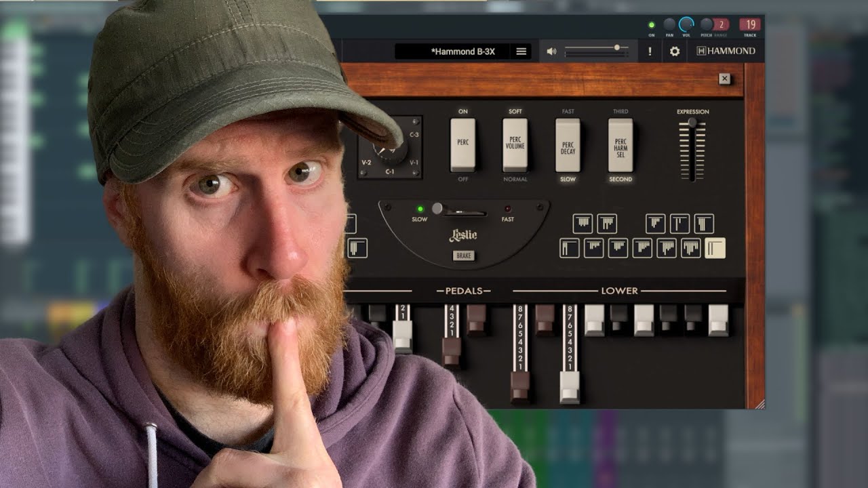The height and width of the screenshot is (488, 868).
Task: Open the gear settings icon
Action: pos(675,52)
